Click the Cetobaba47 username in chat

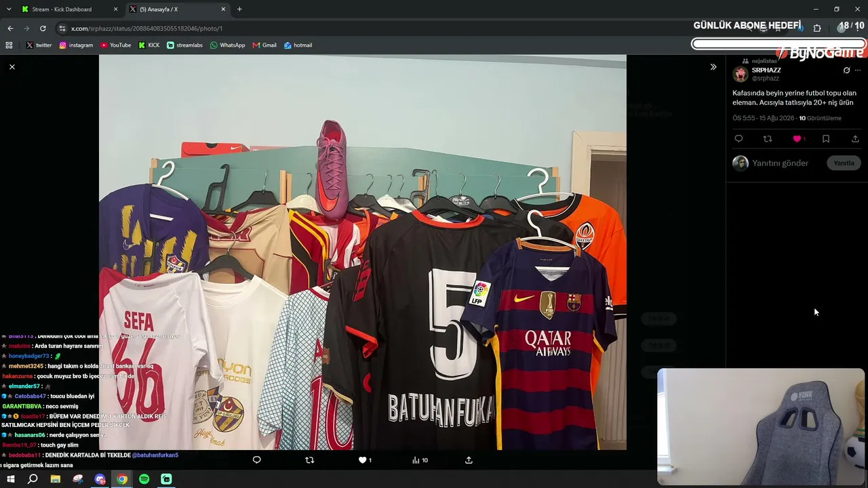click(x=31, y=396)
